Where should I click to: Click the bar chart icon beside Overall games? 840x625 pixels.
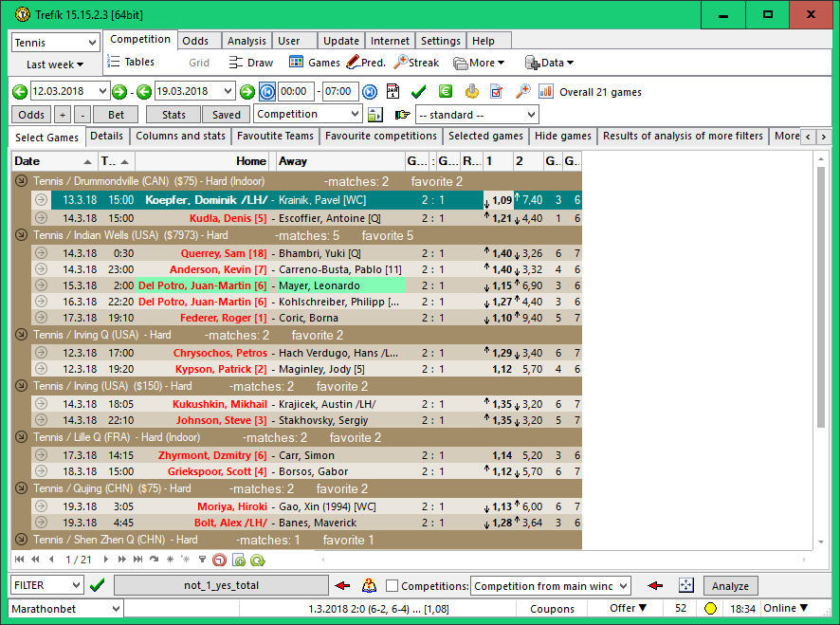point(546,92)
